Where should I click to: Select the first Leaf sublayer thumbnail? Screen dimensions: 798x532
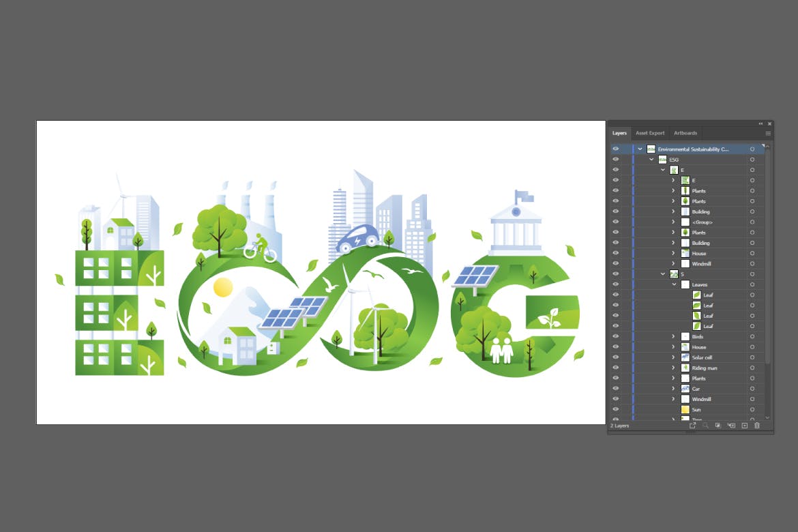point(697,295)
